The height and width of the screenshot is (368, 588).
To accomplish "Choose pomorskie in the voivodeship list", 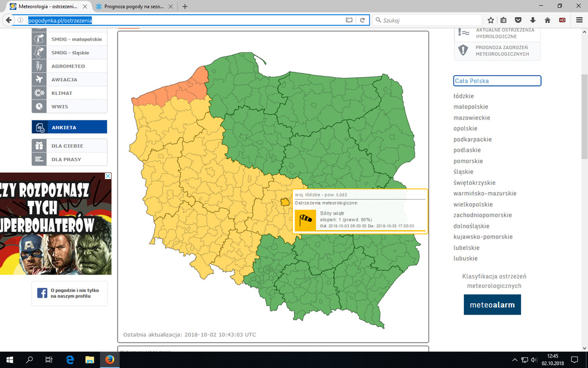I will point(468,161).
